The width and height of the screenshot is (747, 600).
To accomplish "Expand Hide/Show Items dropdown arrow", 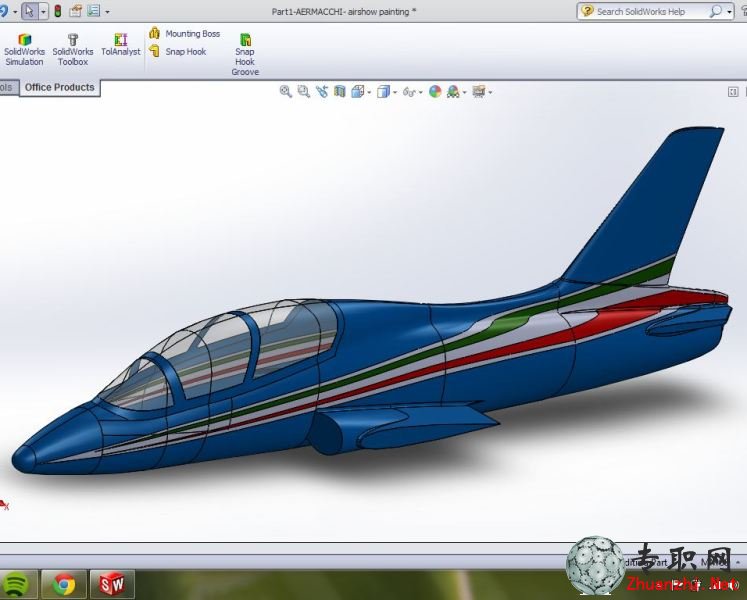I will pyautogui.click(x=420, y=92).
